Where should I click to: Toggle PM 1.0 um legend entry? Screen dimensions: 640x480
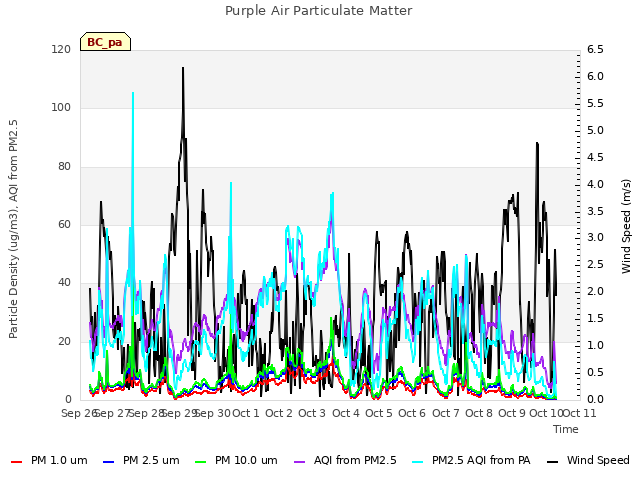tap(49, 460)
